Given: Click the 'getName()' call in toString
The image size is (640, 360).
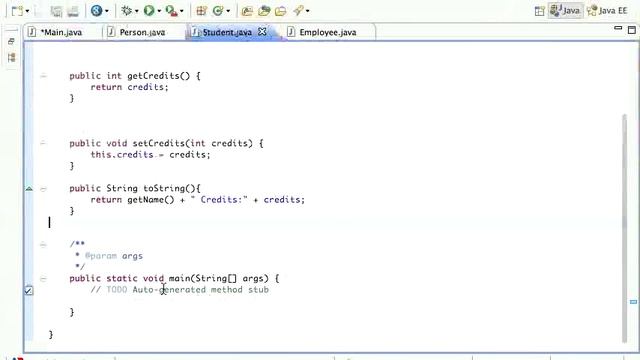Looking at the screenshot, I should pyautogui.click(x=151, y=200).
